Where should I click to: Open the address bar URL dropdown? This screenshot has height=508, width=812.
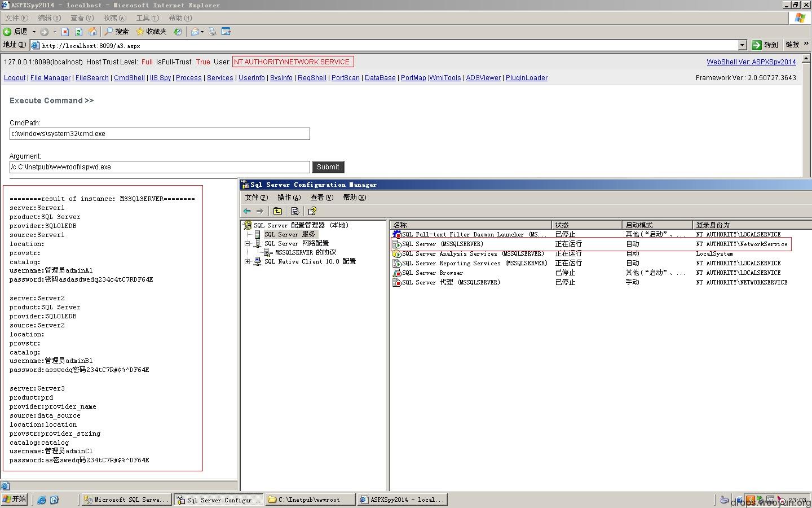pos(742,45)
